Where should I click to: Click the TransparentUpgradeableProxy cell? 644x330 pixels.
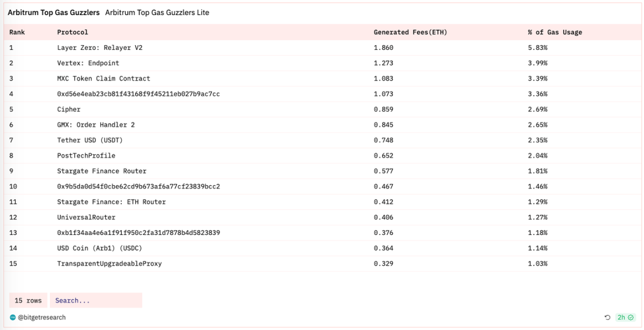[109, 263]
